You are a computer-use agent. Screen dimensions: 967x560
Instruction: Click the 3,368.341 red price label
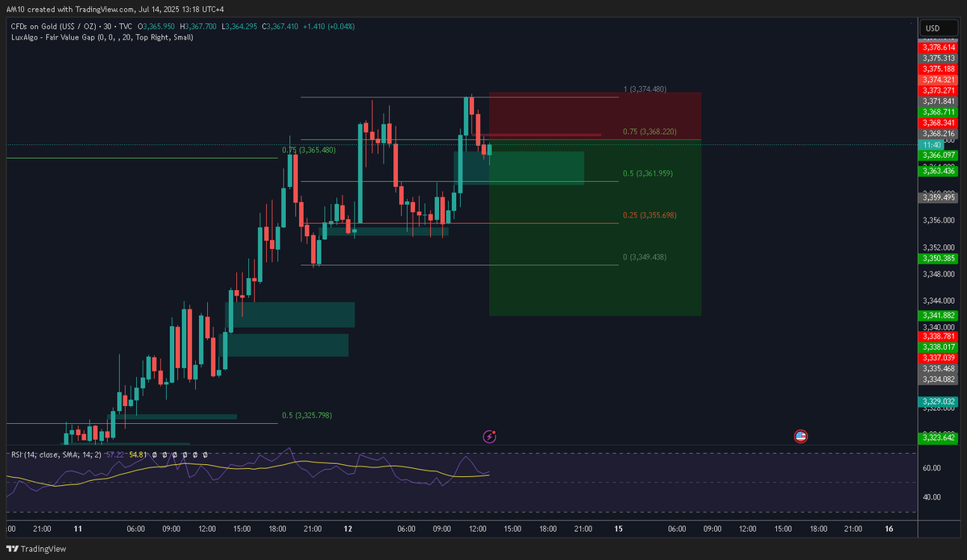pyautogui.click(x=940, y=122)
